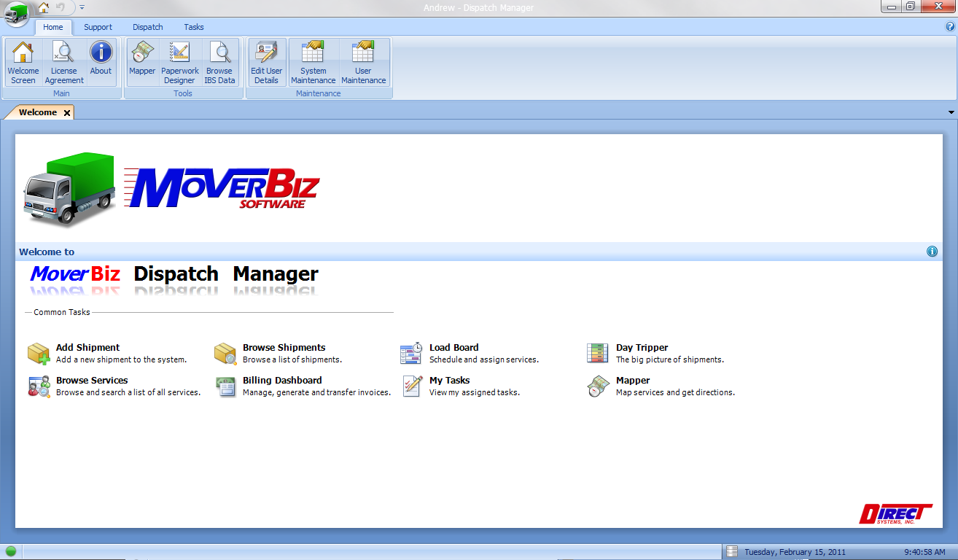Close the Welcome document tab
The image size is (958, 560).
[x=67, y=113]
